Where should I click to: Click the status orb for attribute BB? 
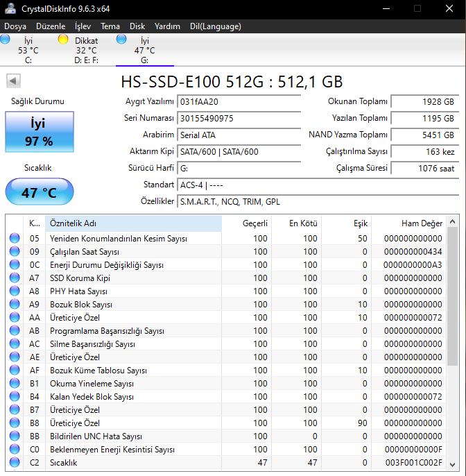[x=15, y=436]
